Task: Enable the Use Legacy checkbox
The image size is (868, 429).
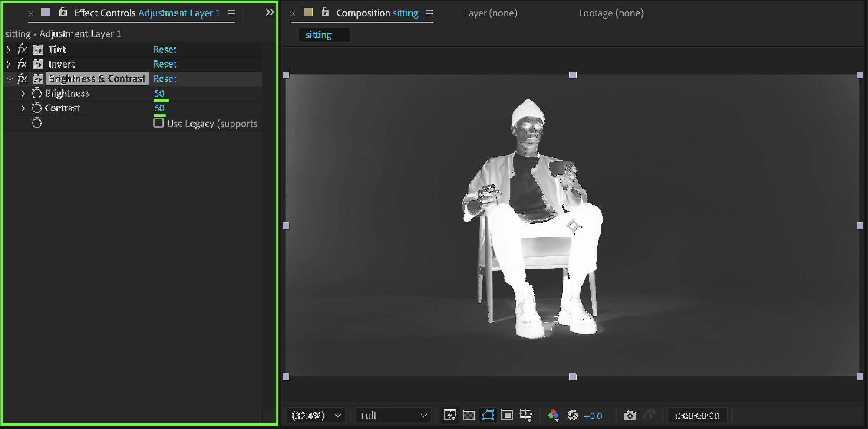Action: [x=159, y=123]
